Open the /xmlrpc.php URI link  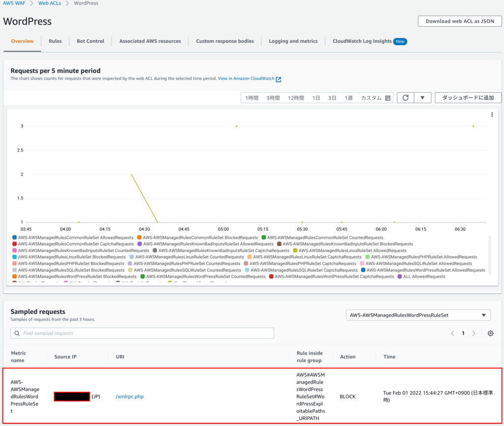tap(129, 396)
